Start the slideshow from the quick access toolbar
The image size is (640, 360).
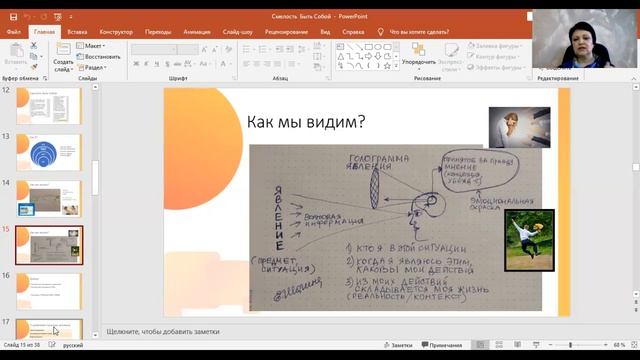click(x=58, y=17)
